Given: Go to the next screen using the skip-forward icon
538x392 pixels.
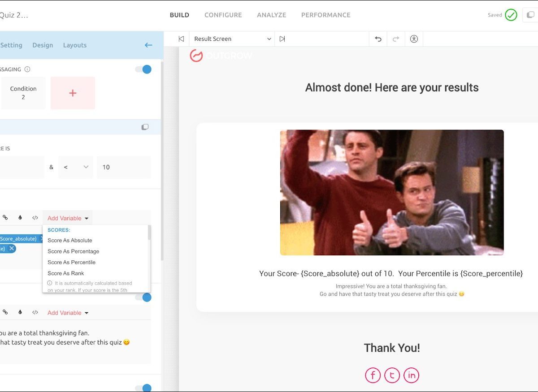Looking at the screenshot, I should pyautogui.click(x=282, y=39).
